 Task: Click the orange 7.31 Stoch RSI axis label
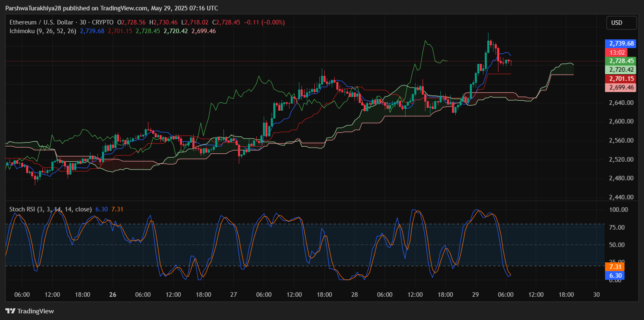[614, 267]
